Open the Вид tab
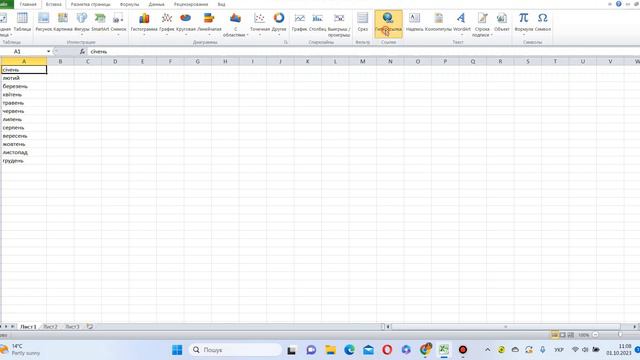 [221, 4]
